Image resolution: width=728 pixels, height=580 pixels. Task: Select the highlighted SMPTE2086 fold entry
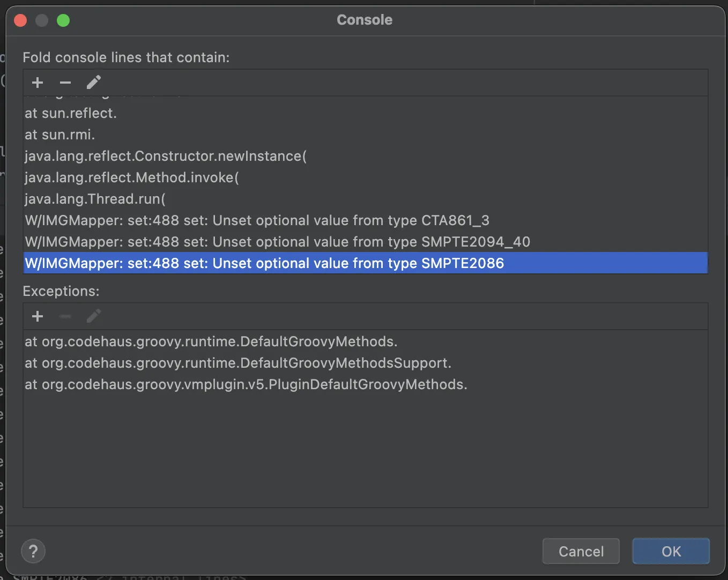tap(265, 263)
